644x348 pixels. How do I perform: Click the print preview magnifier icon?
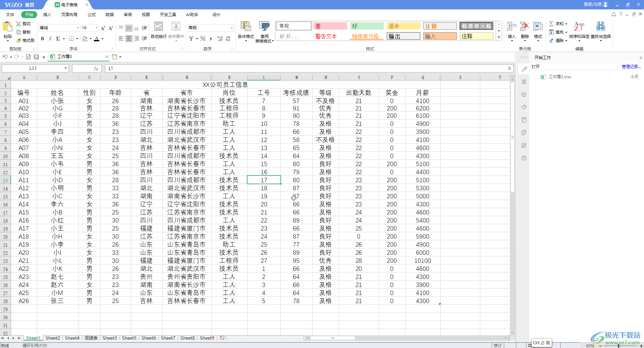[29, 57]
